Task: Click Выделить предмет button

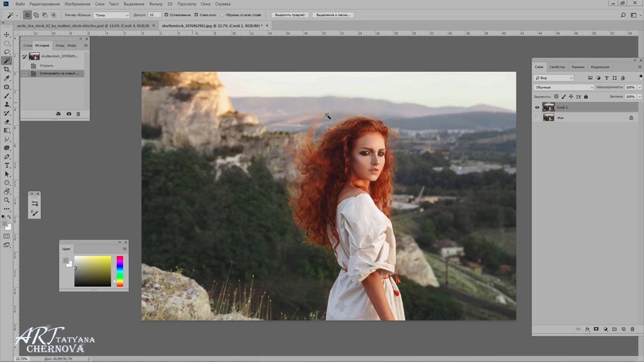Action: (290, 15)
